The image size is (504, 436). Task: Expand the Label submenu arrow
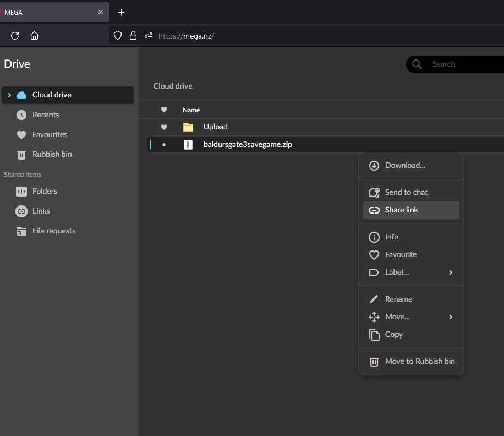[451, 272]
